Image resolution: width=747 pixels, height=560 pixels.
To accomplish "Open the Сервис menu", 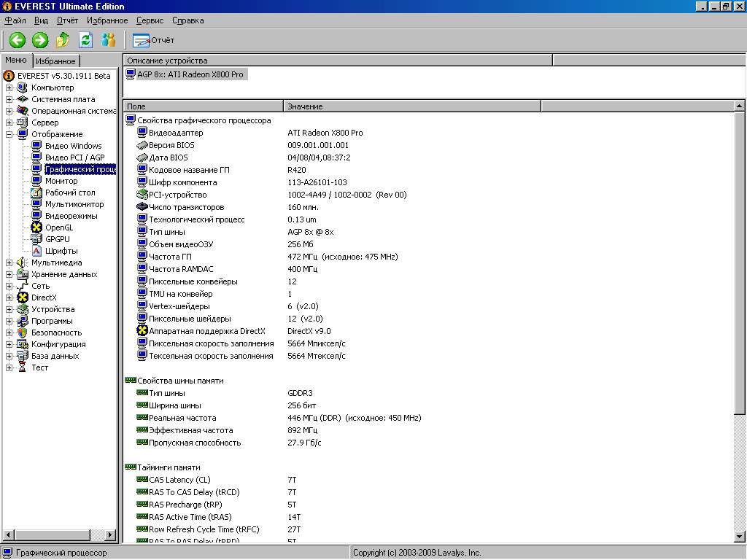I will click(x=150, y=20).
